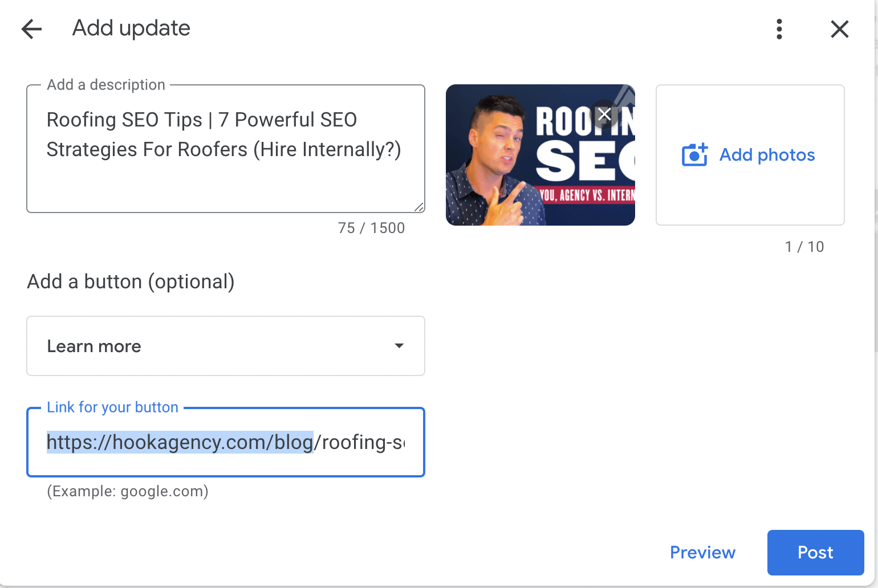
Task: Preview the update post
Action: [702, 552]
